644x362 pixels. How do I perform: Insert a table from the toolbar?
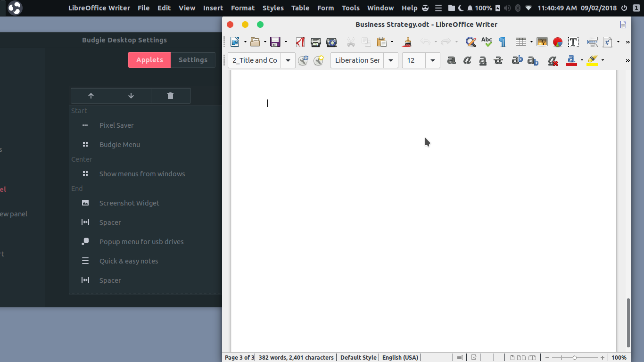click(520, 42)
